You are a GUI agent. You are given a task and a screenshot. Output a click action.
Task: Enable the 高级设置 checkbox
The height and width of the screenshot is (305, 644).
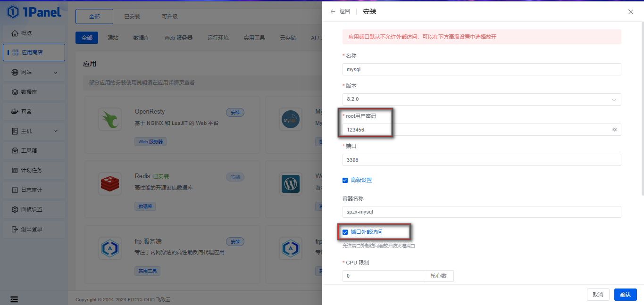345,180
